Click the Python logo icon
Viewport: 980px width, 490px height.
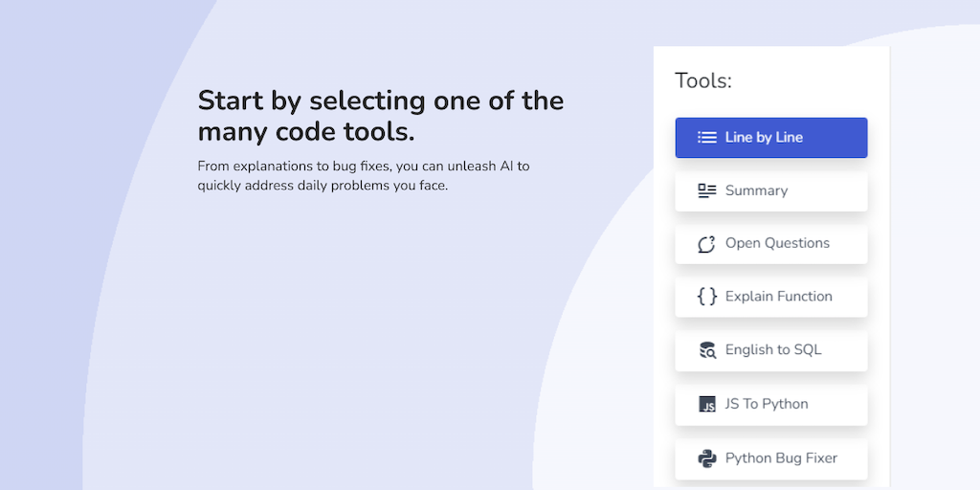click(707, 457)
